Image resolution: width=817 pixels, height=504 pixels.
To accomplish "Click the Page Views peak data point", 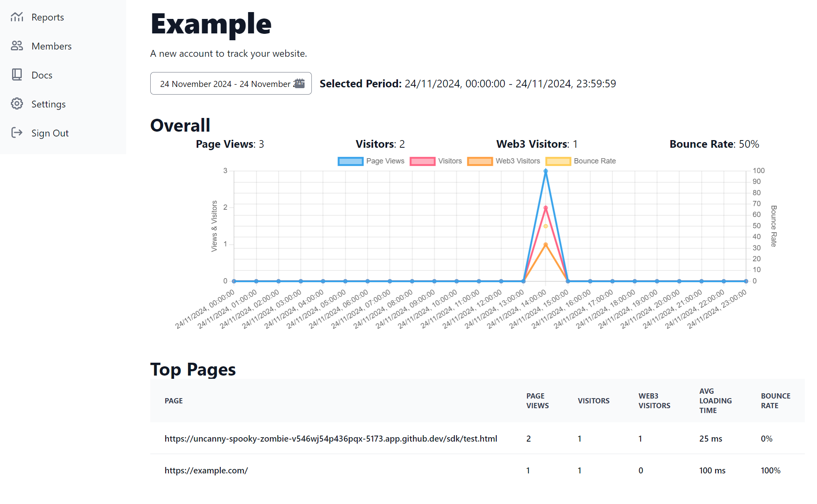I will 545,171.
